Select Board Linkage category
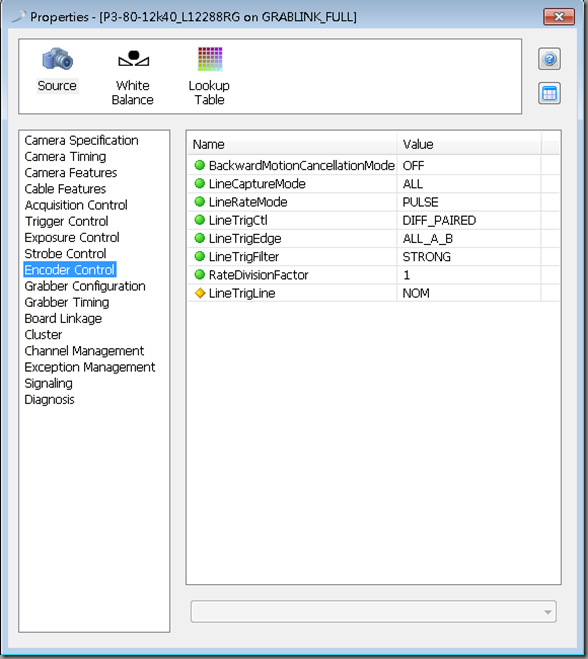Screen dimensions: 588x659 pos(63,319)
